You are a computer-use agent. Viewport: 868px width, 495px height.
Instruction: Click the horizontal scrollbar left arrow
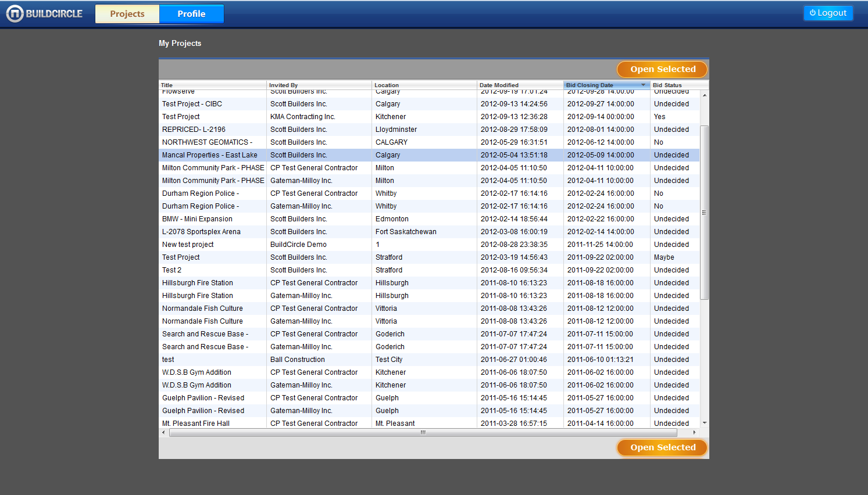click(x=163, y=432)
